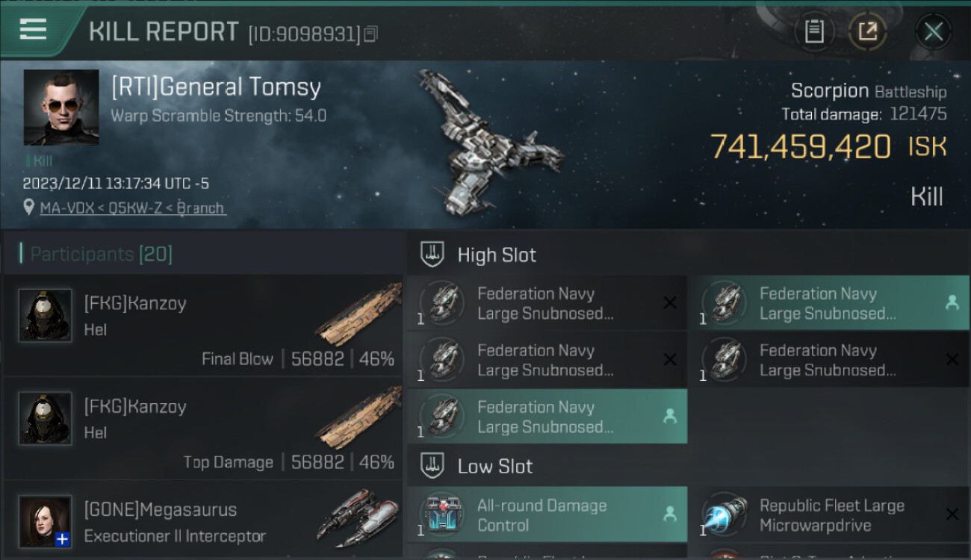The width and height of the screenshot is (971, 560).
Task: Select highlighted bottom-left Federation Navy Snubnosed module
Action: [547, 417]
